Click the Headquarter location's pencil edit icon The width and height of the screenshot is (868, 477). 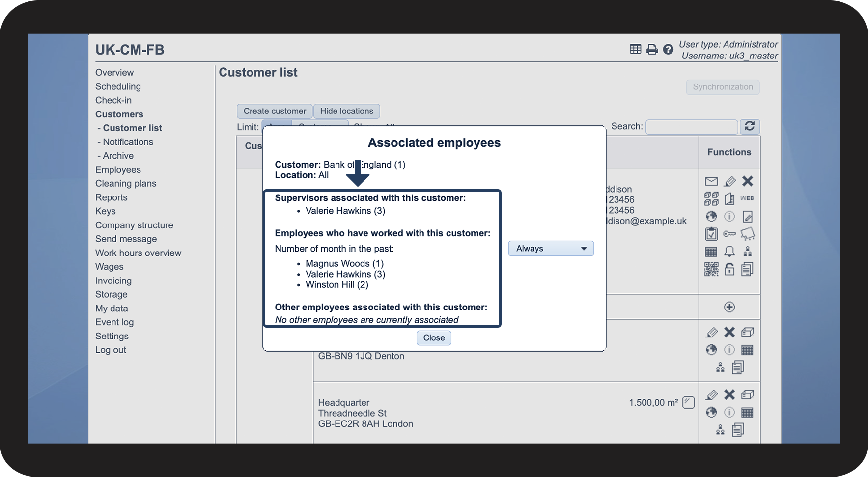click(712, 395)
